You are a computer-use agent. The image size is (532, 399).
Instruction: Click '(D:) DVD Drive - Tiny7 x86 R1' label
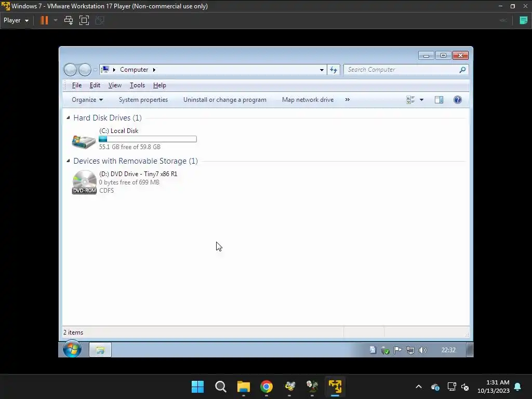[x=138, y=174]
